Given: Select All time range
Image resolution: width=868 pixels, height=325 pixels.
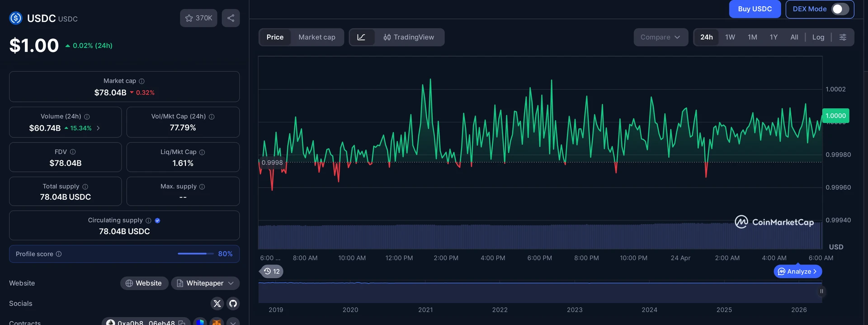Looking at the screenshot, I should click(794, 37).
